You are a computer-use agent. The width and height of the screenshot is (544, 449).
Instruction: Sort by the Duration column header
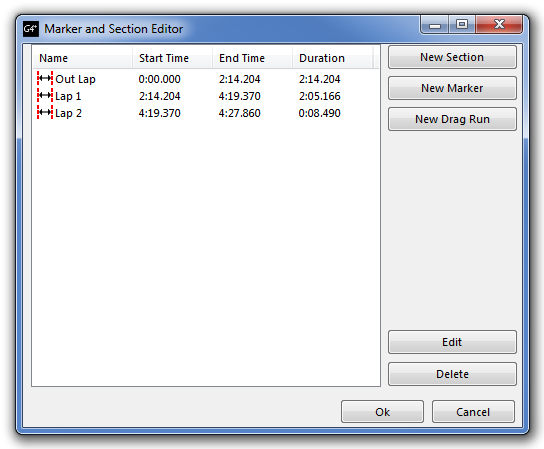tap(332, 58)
